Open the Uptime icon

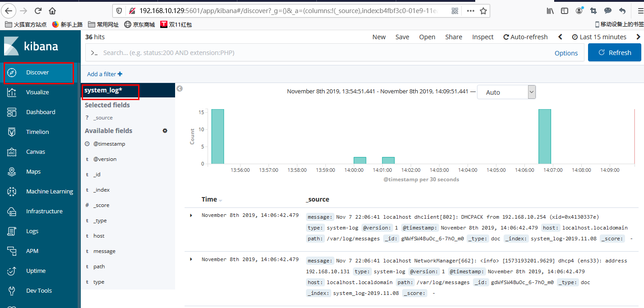tap(12, 271)
